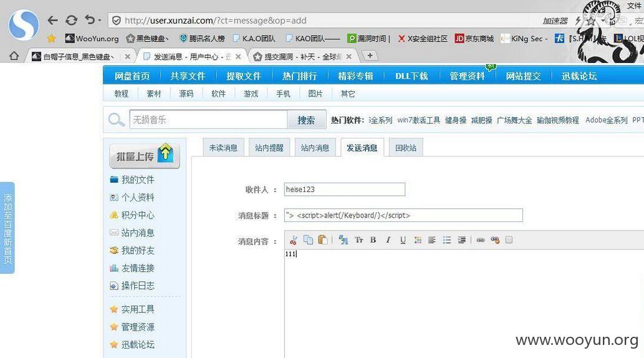Close the 白帽子信息 browser tab

[x=127, y=57]
